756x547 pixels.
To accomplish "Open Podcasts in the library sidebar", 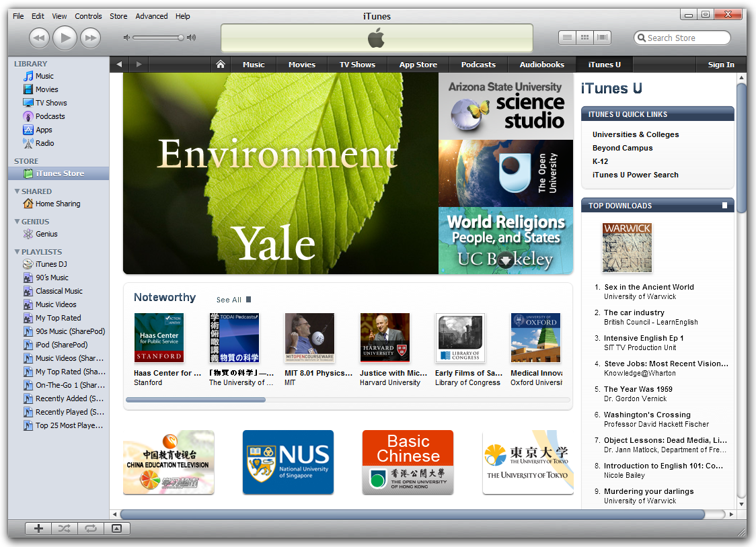I will (50, 116).
